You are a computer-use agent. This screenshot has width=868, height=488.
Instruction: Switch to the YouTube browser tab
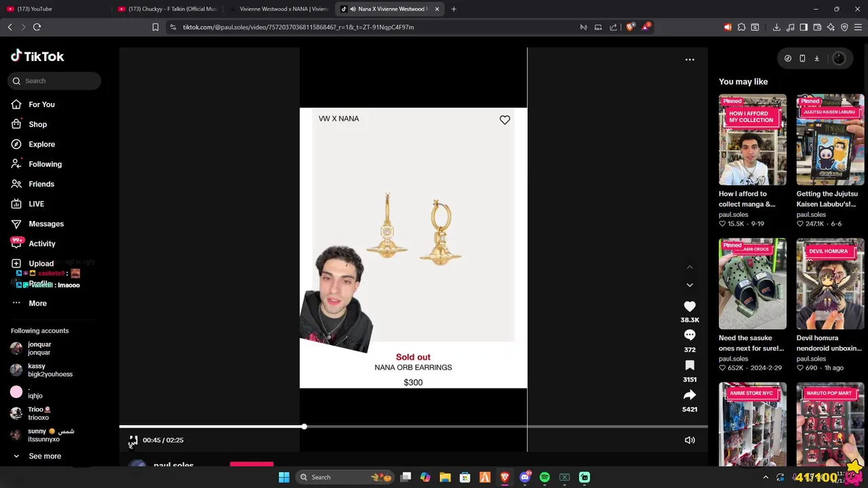(54, 9)
